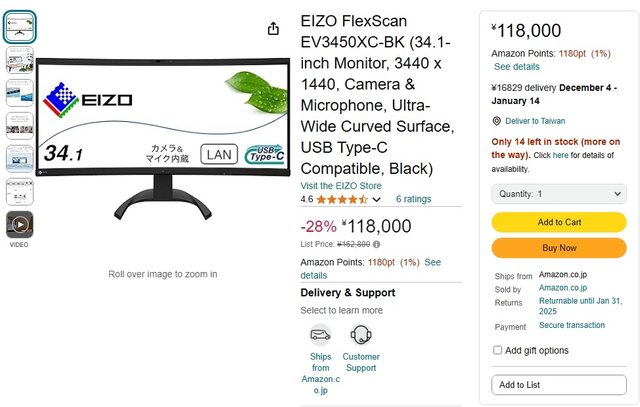This screenshot has height=407, width=640.
Task: Expand the rating breakdown chevron beside the stars
Action: point(377,199)
